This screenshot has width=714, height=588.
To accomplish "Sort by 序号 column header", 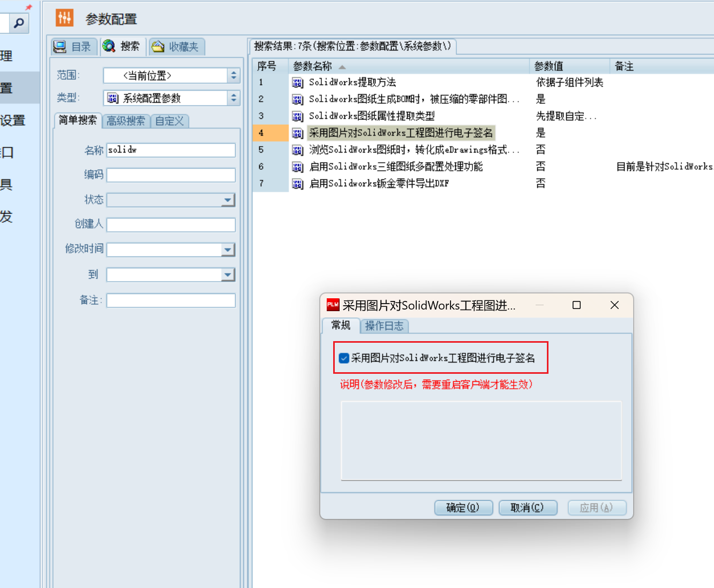I will tap(270, 66).
